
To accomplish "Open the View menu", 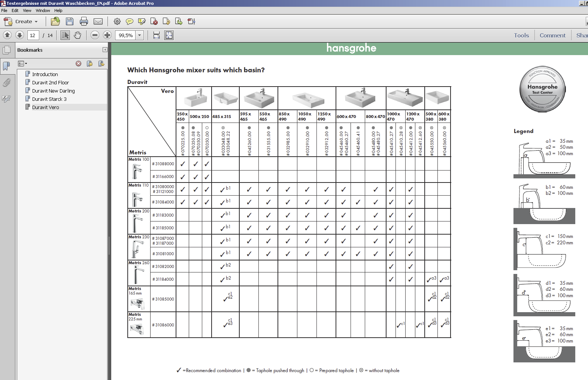I will pyautogui.click(x=27, y=10).
